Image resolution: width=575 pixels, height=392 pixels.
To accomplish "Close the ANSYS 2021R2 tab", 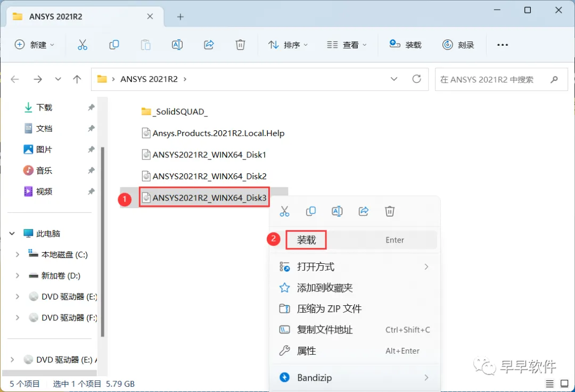I will 150,16.
